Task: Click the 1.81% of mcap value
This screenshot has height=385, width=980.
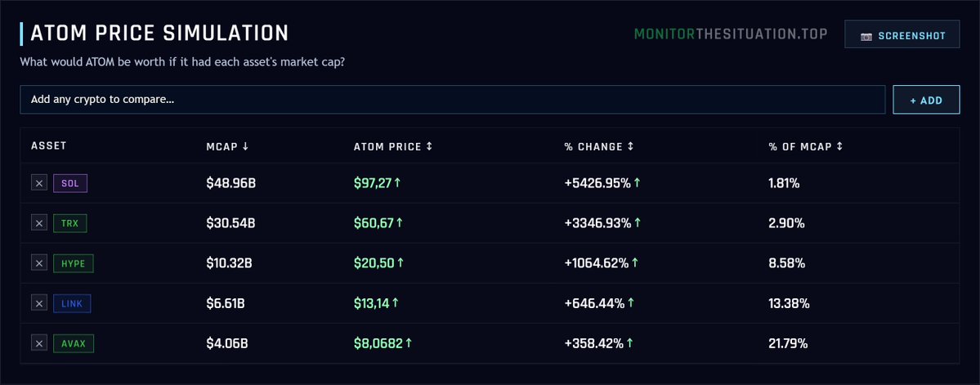Action: click(x=784, y=184)
